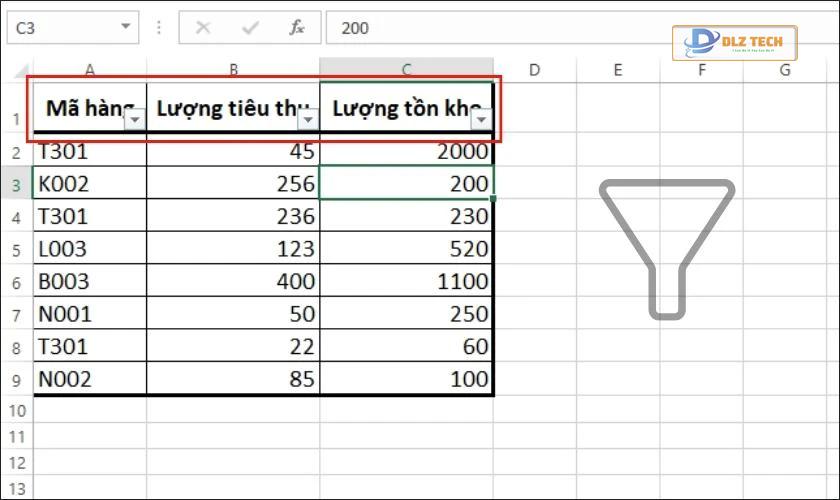The width and height of the screenshot is (840, 500).
Task: Click cell containing K002
Action: [89, 183]
